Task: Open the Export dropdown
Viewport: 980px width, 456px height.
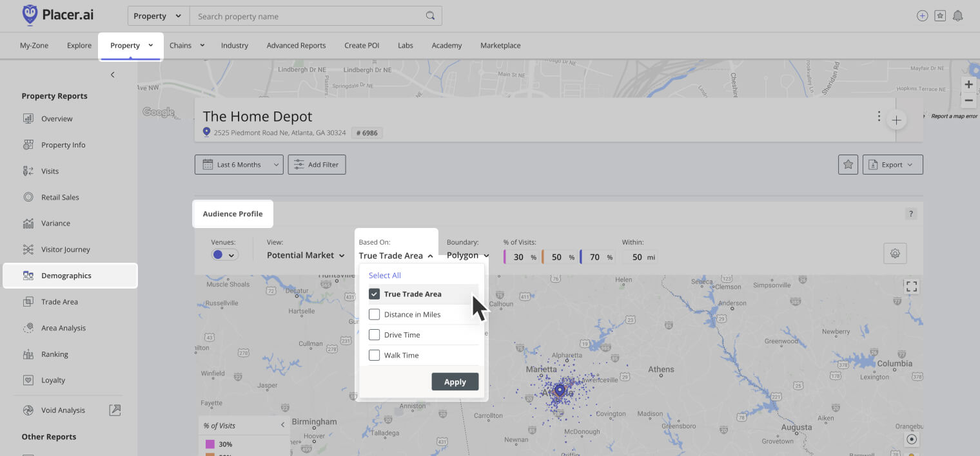Action: tap(893, 165)
